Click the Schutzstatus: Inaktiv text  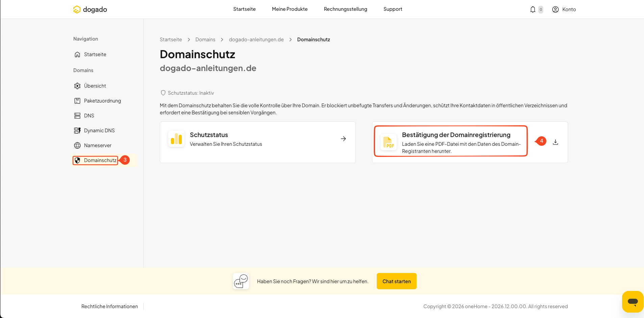point(191,93)
